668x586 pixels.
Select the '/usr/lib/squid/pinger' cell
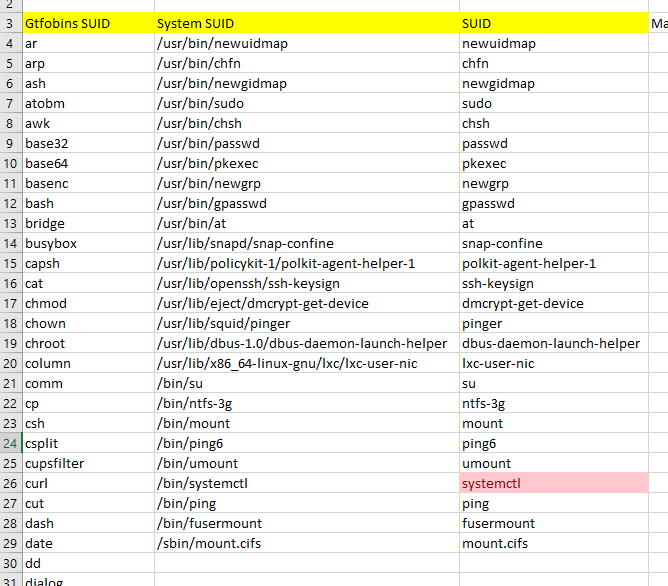click(x=307, y=324)
